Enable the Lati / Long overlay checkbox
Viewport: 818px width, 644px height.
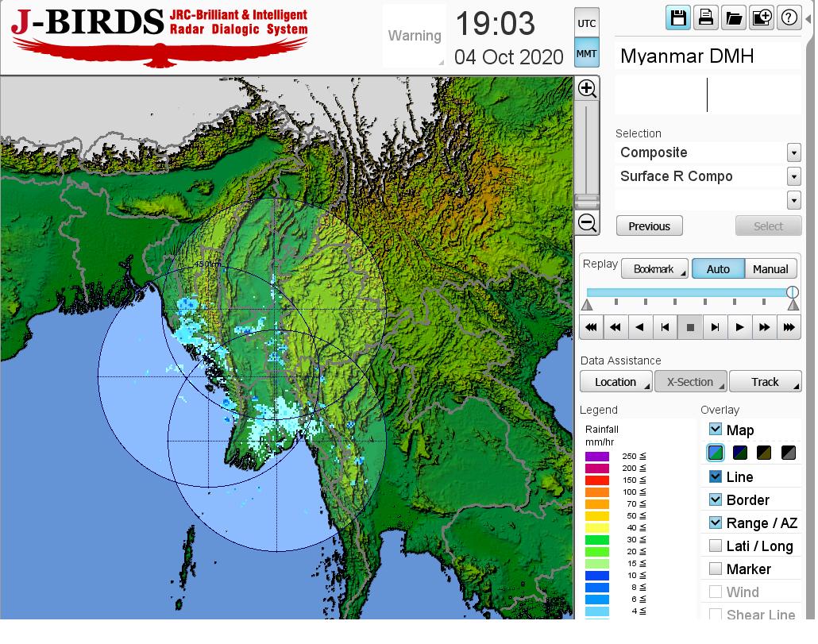[x=716, y=546]
